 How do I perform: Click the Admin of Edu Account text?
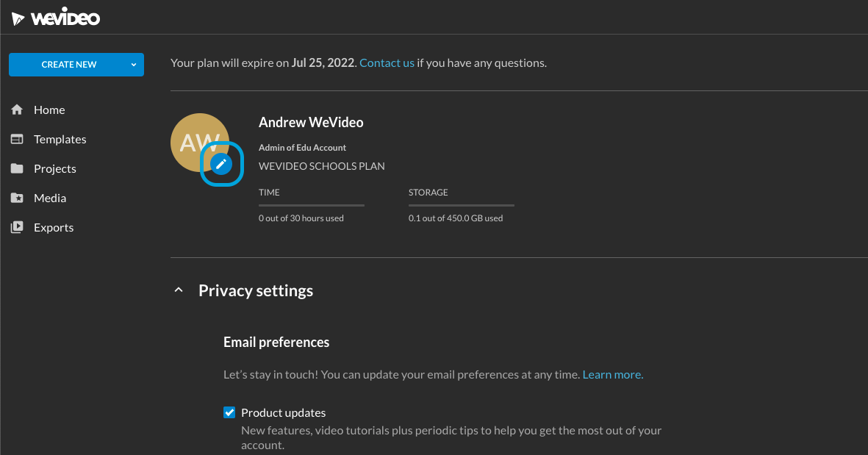pos(302,148)
